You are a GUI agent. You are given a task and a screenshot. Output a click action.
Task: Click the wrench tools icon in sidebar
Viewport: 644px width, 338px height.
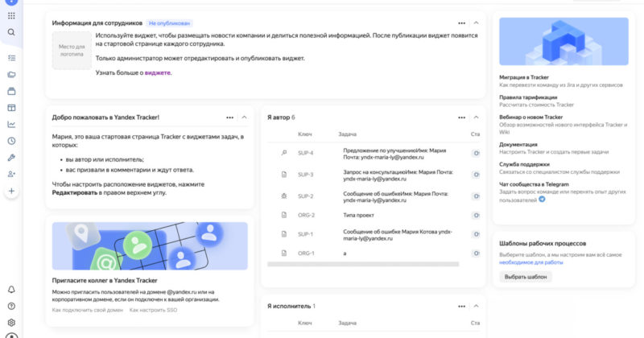point(11,158)
